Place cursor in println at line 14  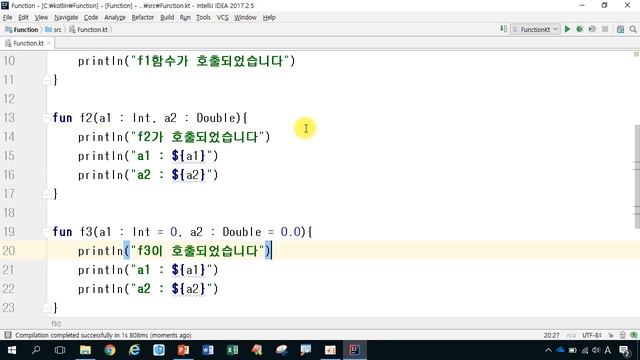click(100, 137)
